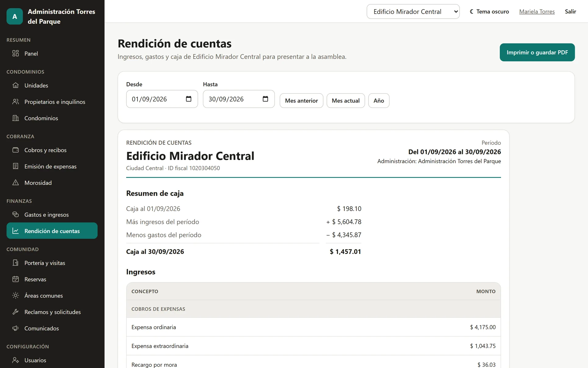Click the Expensa ordinaria row

(314, 327)
